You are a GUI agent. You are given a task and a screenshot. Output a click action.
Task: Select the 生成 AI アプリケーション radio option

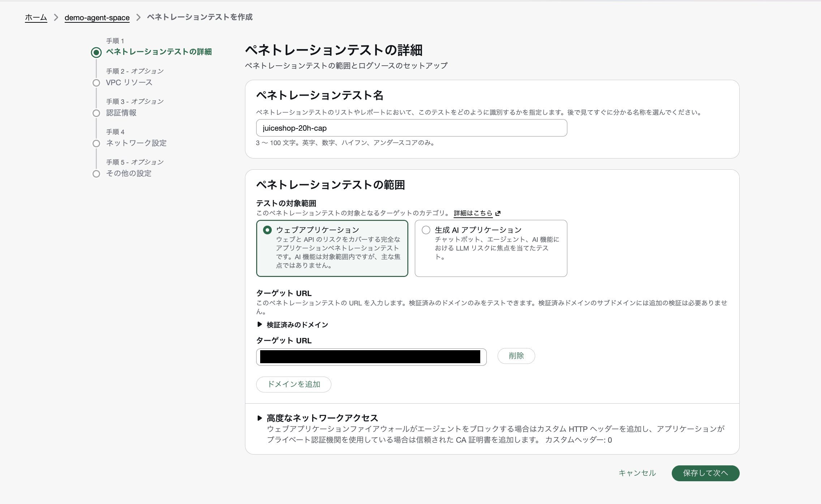[x=426, y=230]
